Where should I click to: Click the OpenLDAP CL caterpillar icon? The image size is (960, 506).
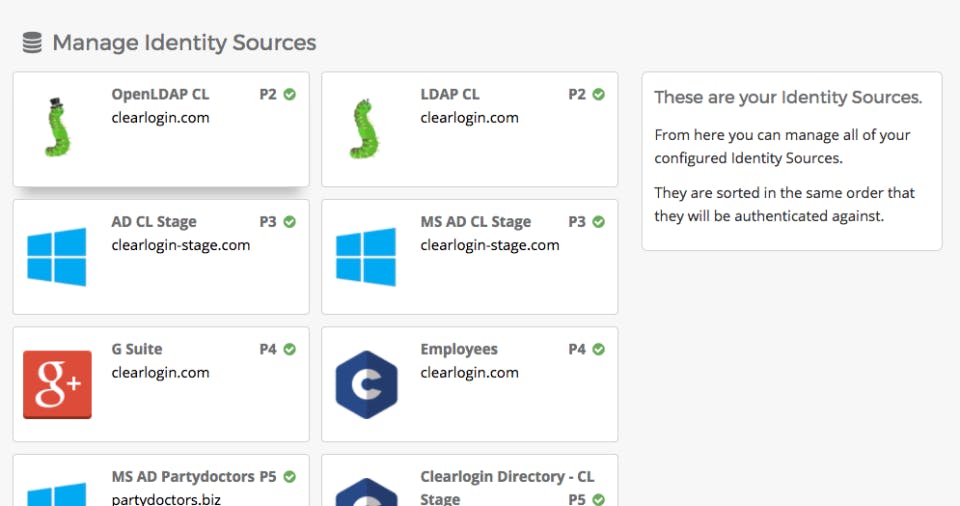point(59,127)
